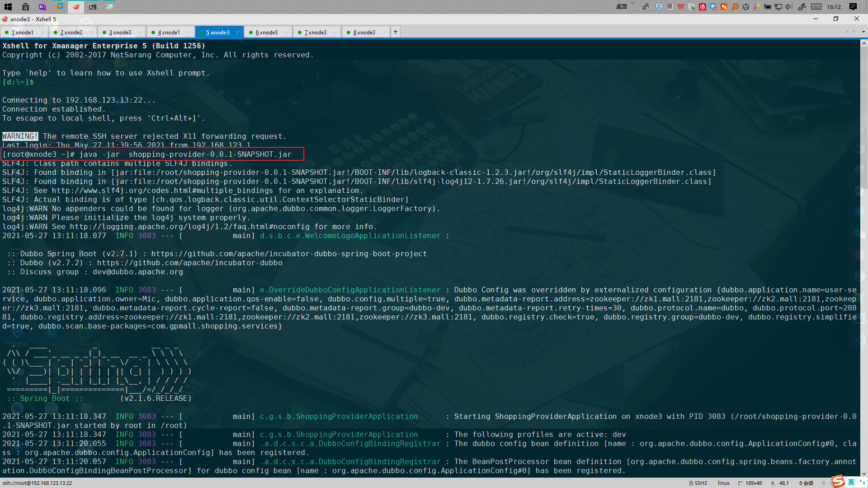Click the Sogou input method S icon
This screenshot has height=488, width=868.
(x=838, y=482)
